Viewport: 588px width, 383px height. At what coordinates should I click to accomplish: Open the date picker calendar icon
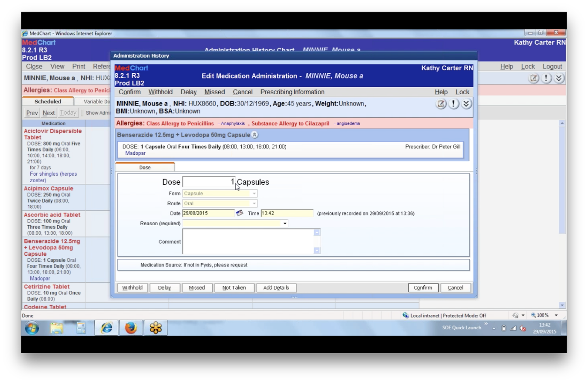(x=240, y=213)
